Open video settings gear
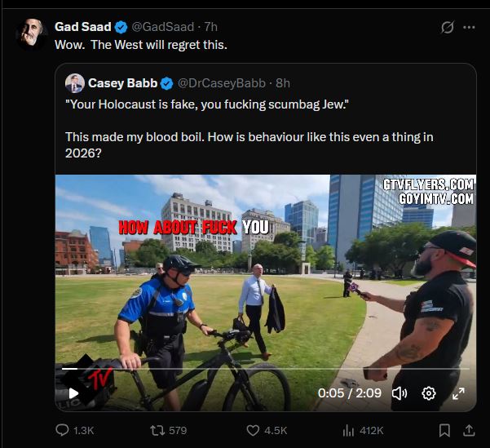This screenshot has width=490, height=448. pos(428,393)
